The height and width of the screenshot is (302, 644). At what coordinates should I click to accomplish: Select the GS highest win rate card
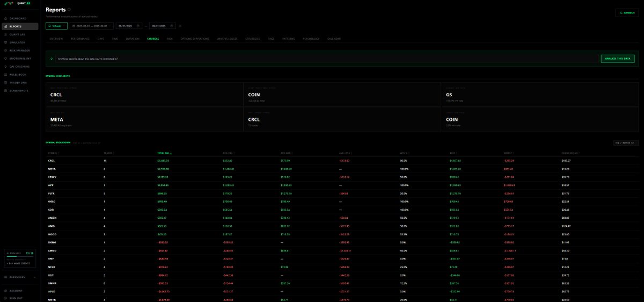(540, 94)
